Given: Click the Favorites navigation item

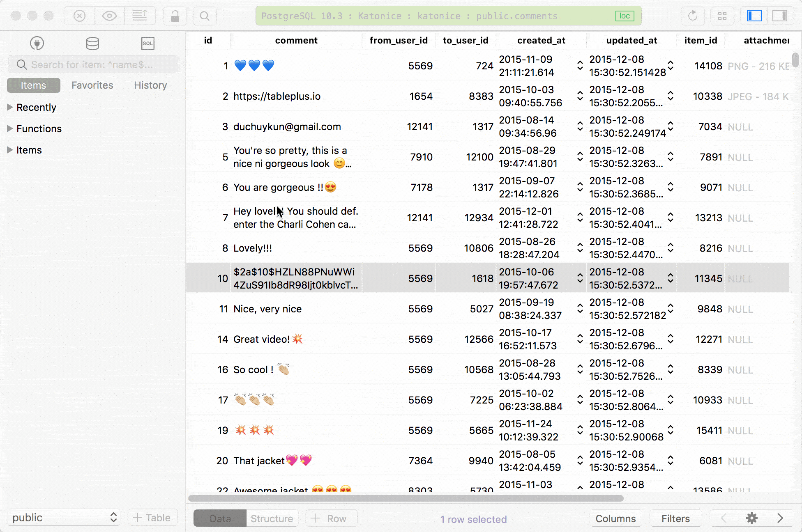Looking at the screenshot, I should (x=92, y=85).
